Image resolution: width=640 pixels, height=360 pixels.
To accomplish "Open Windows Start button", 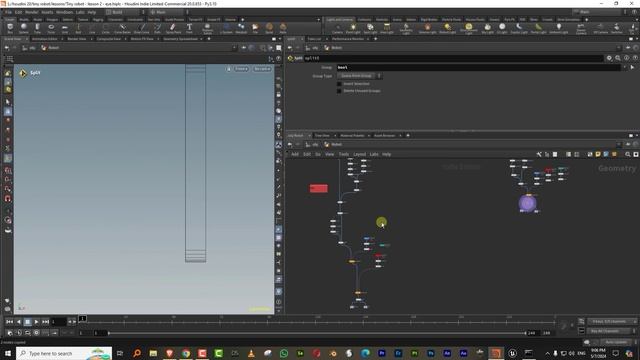I will pyautogui.click(x=7, y=353).
